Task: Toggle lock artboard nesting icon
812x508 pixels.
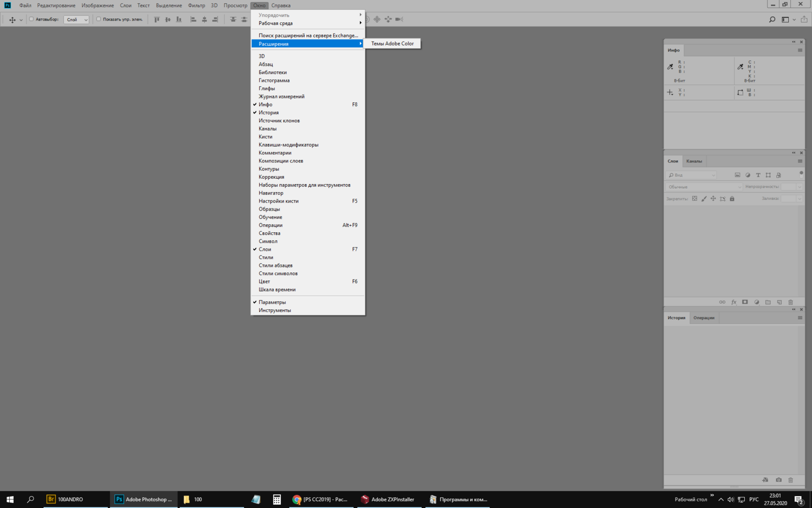Action: click(x=723, y=199)
